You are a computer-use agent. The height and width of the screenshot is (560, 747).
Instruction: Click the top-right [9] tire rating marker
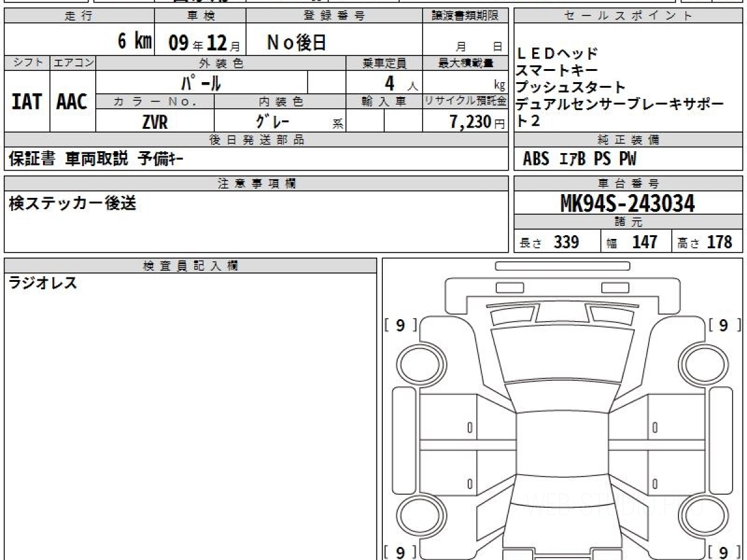point(723,325)
